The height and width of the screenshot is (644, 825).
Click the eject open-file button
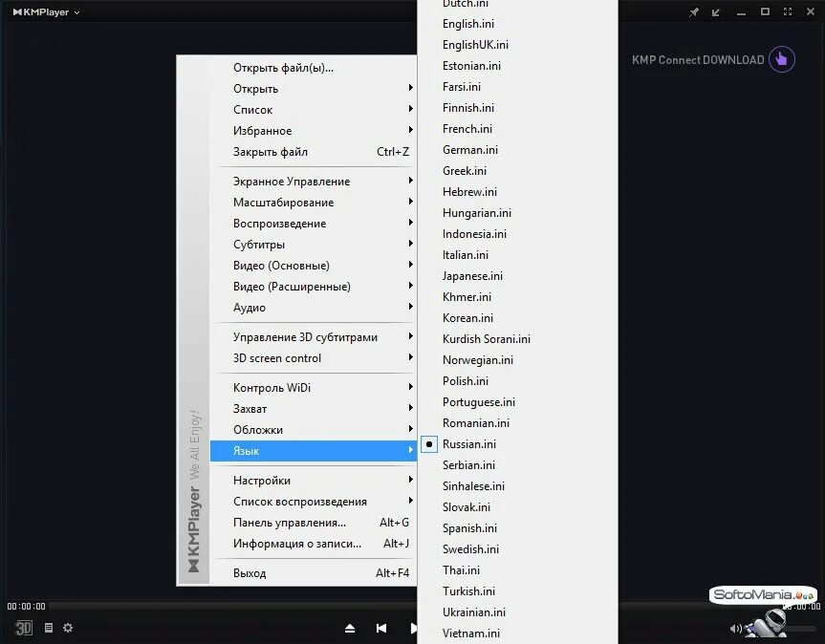(x=350, y=628)
